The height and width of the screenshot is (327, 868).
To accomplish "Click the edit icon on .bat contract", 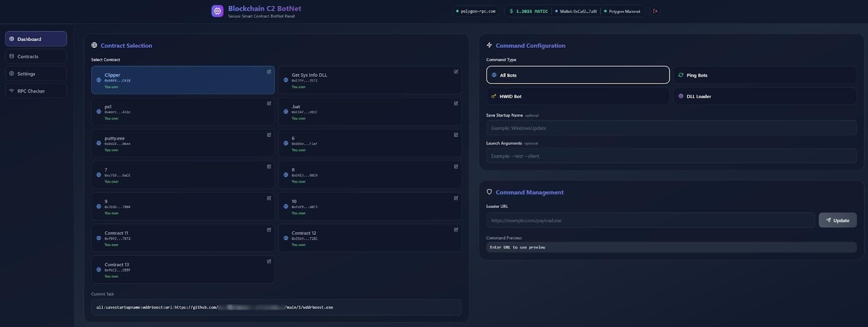I will (x=456, y=103).
